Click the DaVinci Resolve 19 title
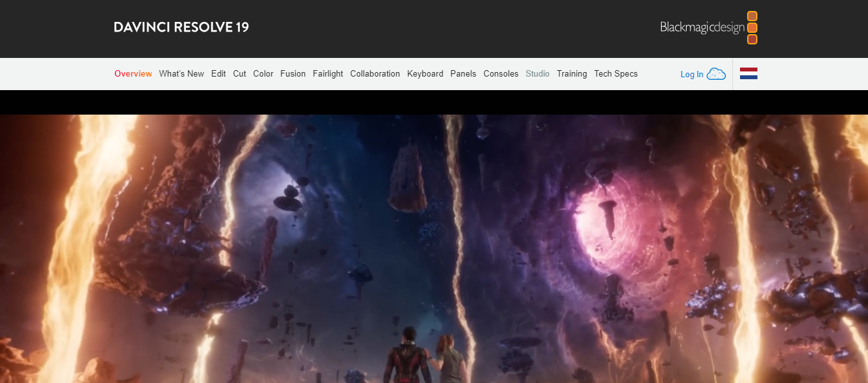 (x=181, y=27)
